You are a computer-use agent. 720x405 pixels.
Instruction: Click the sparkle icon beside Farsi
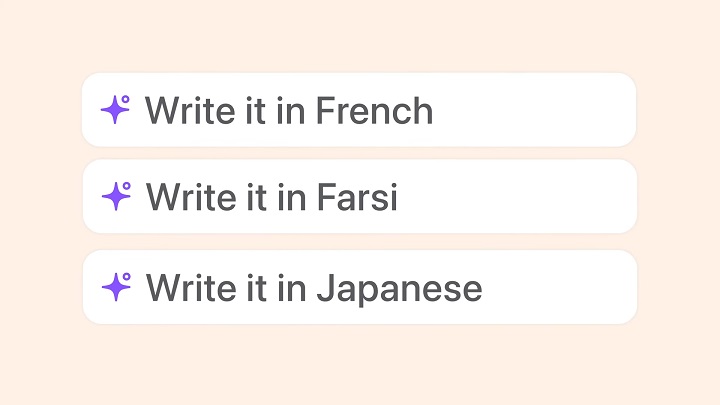pyautogui.click(x=116, y=197)
